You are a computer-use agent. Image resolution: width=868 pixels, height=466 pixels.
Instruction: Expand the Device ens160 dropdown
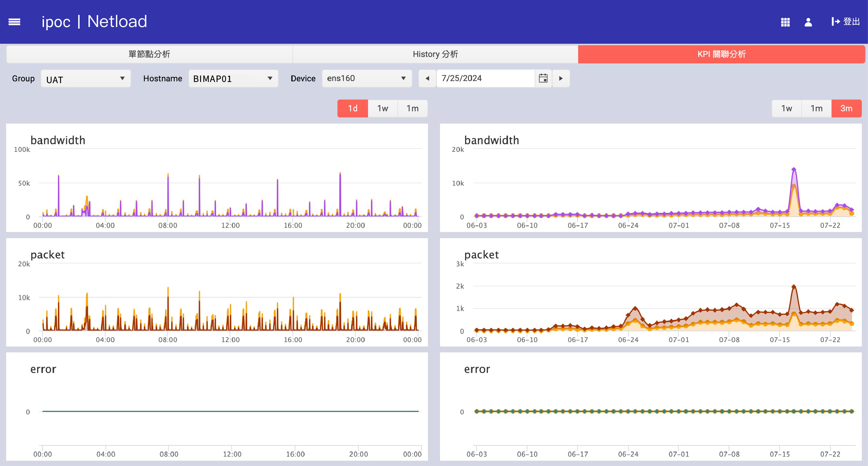[x=367, y=78]
